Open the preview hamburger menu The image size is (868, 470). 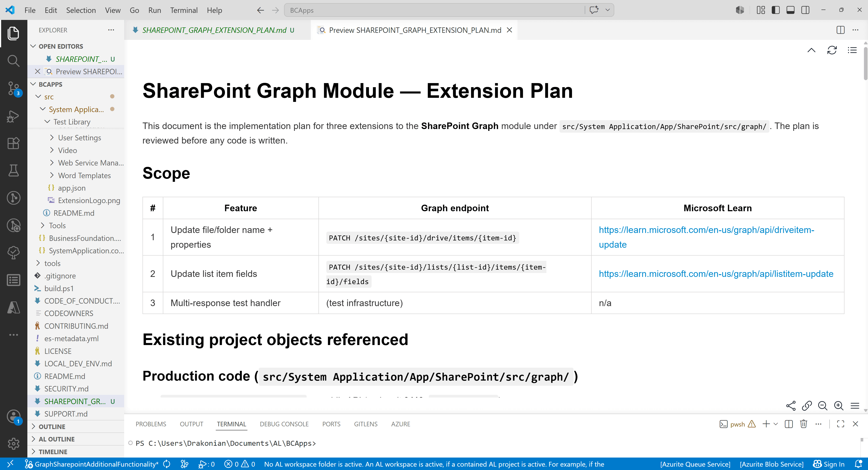pos(855,405)
